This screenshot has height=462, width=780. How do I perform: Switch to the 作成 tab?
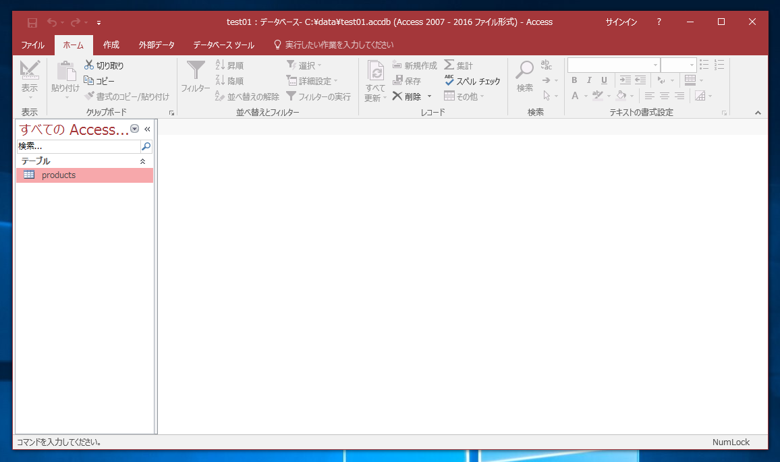(111, 45)
